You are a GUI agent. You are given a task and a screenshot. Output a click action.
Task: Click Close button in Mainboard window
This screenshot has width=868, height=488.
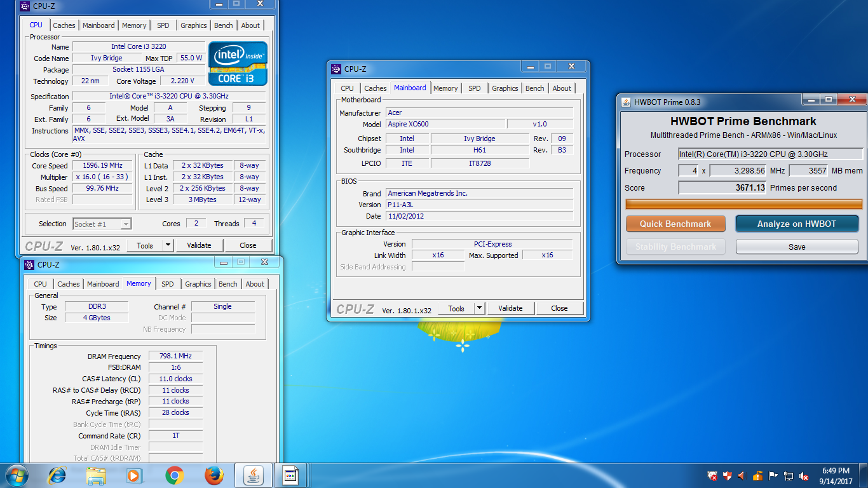pyautogui.click(x=559, y=308)
